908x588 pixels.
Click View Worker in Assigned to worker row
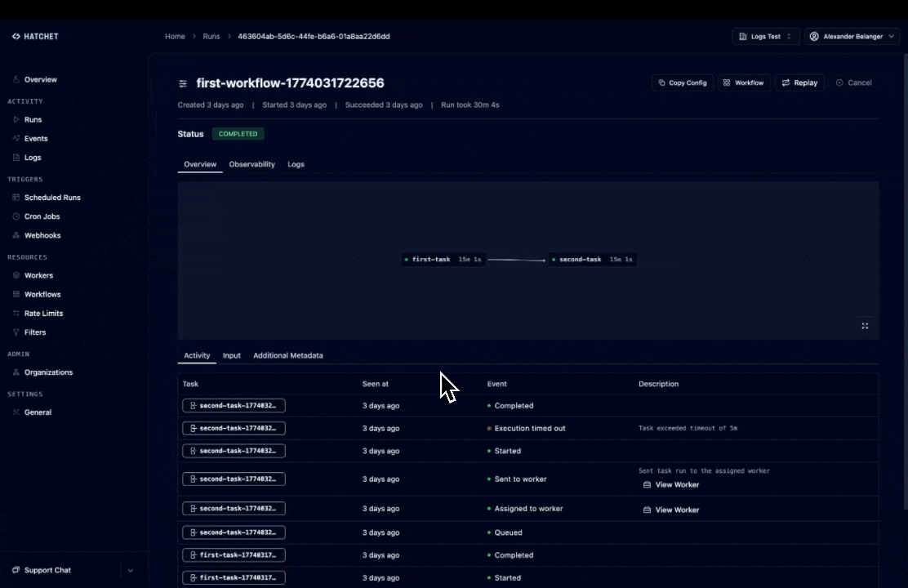(671, 510)
